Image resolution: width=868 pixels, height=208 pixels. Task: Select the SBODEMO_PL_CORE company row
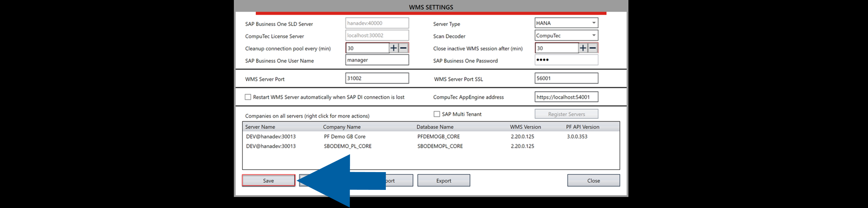431,146
